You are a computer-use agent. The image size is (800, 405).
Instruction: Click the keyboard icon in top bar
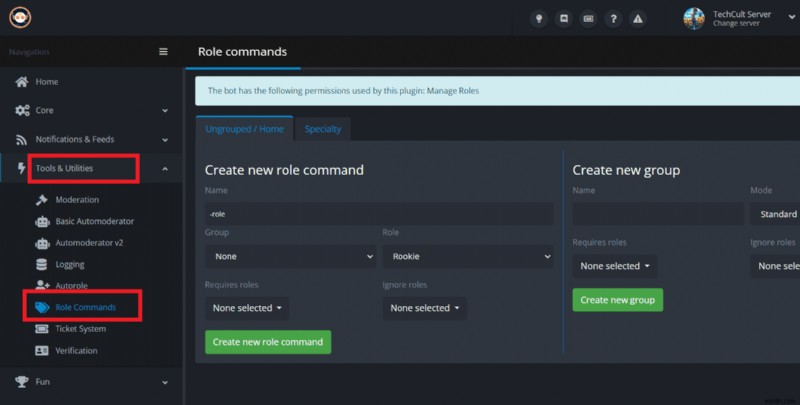click(588, 18)
